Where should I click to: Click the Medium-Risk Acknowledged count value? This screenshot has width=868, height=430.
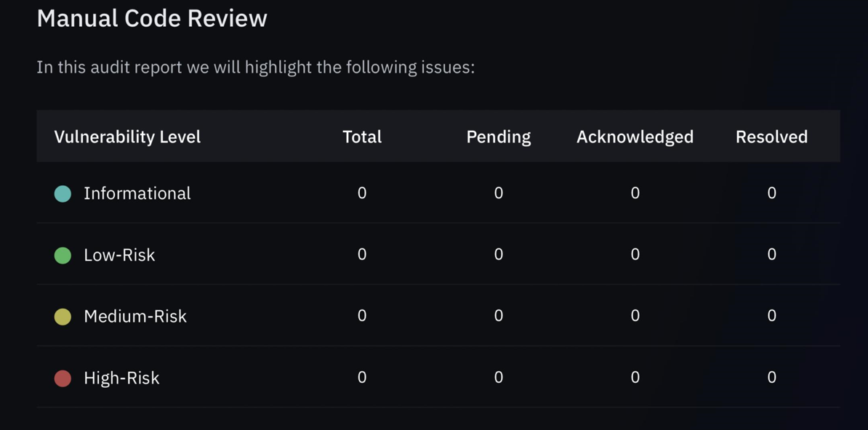(x=635, y=316)
